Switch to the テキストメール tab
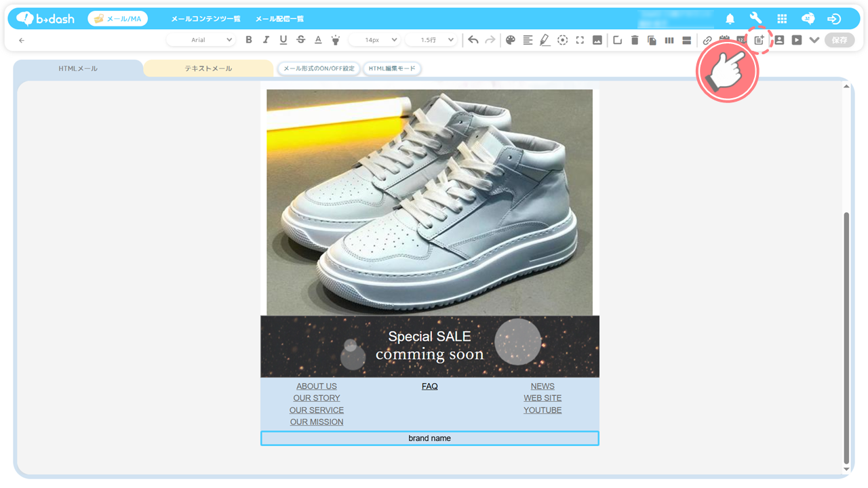868x488 pixels. (208, 68)
